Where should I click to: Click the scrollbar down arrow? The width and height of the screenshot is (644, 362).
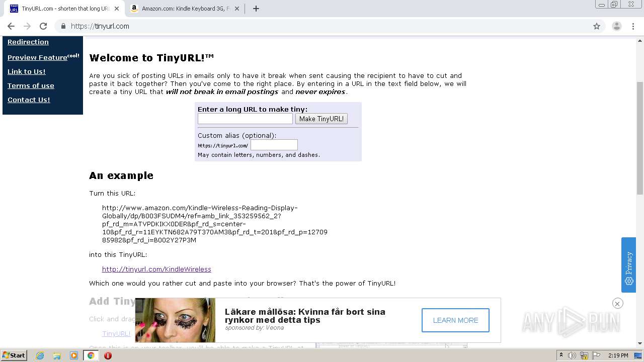(640, 343)
